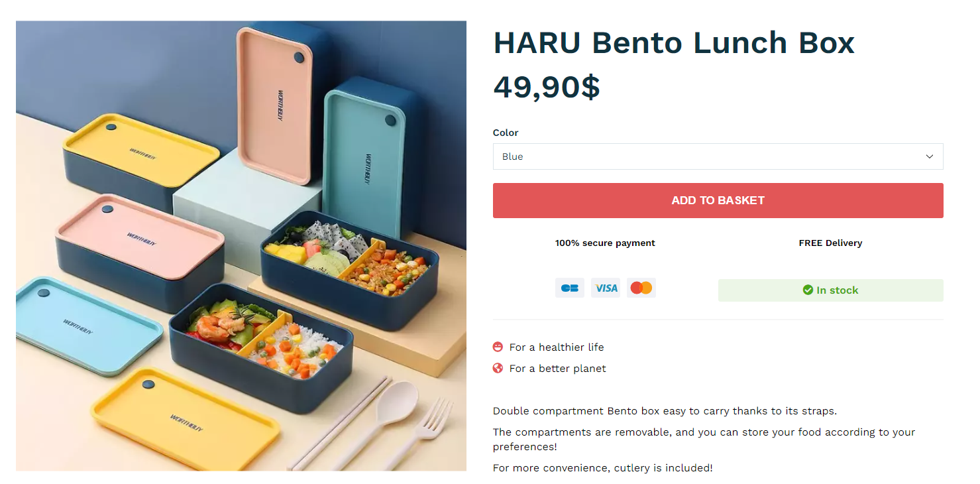The height and width of the screenshot is (484, 980).
Task: Open the Color dropdown showing Blue
Action: [x=718, y=156]
